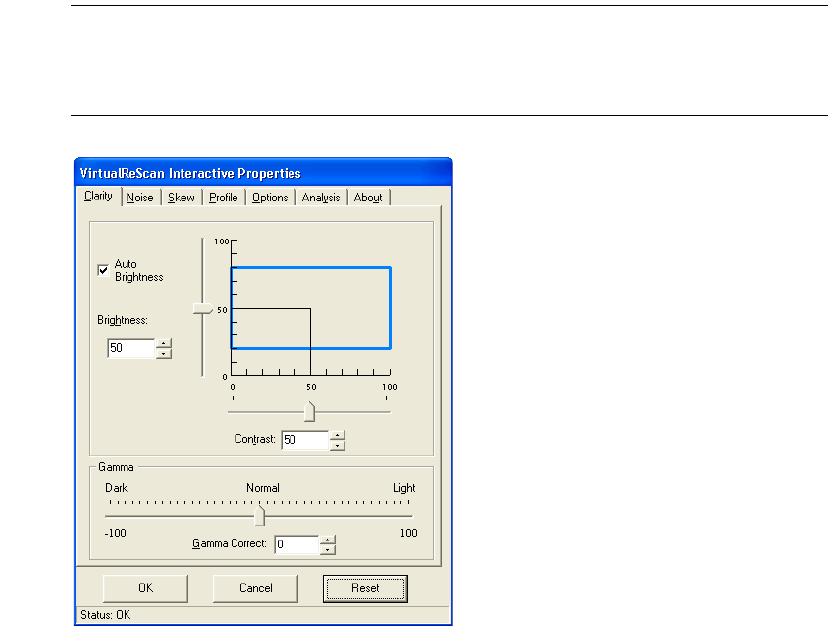Raise Gamma Correct using the up arrow

coord(327,540)
